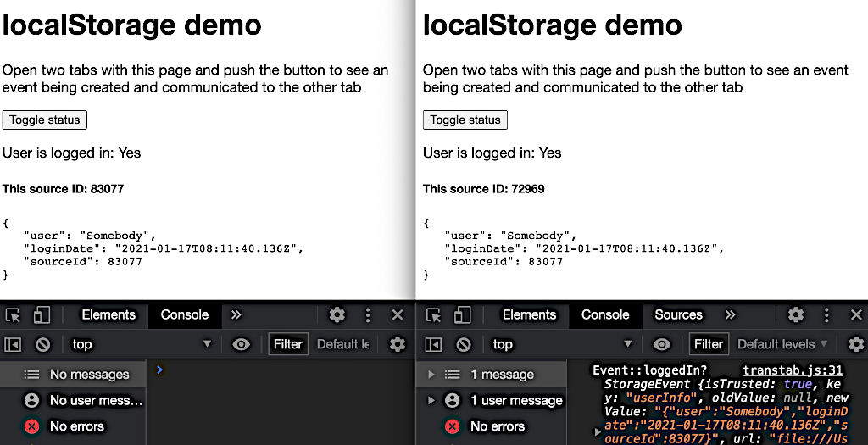
Task: Click Toggle status button in right tab
Action: (465, 120)
